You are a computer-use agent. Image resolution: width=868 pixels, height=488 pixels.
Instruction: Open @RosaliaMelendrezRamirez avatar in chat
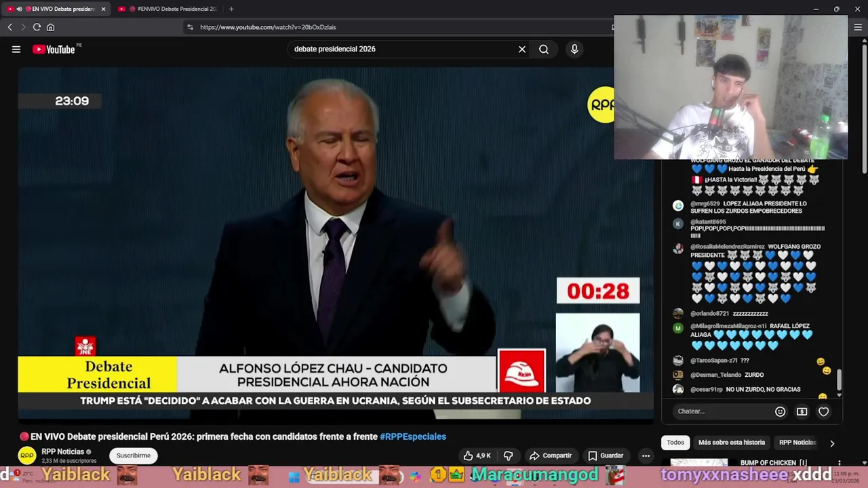(678, 249)
